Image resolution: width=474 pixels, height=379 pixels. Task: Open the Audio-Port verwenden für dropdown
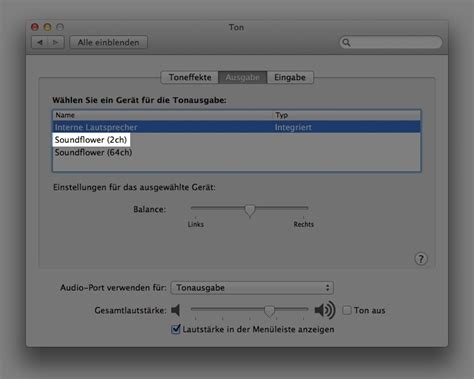[x=252, y=288]
